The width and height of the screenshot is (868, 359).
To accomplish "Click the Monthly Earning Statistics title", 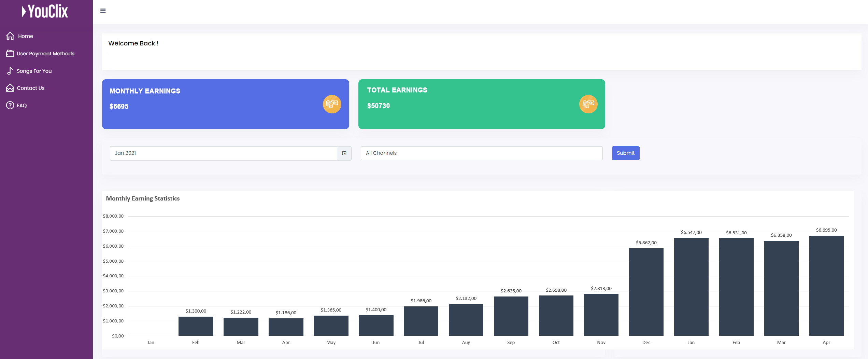I will point(143,198).
